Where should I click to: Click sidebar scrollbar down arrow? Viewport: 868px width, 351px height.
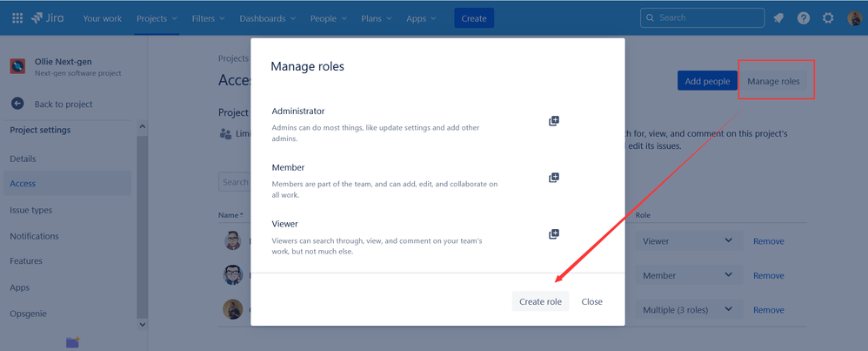(x=143, y=324)
